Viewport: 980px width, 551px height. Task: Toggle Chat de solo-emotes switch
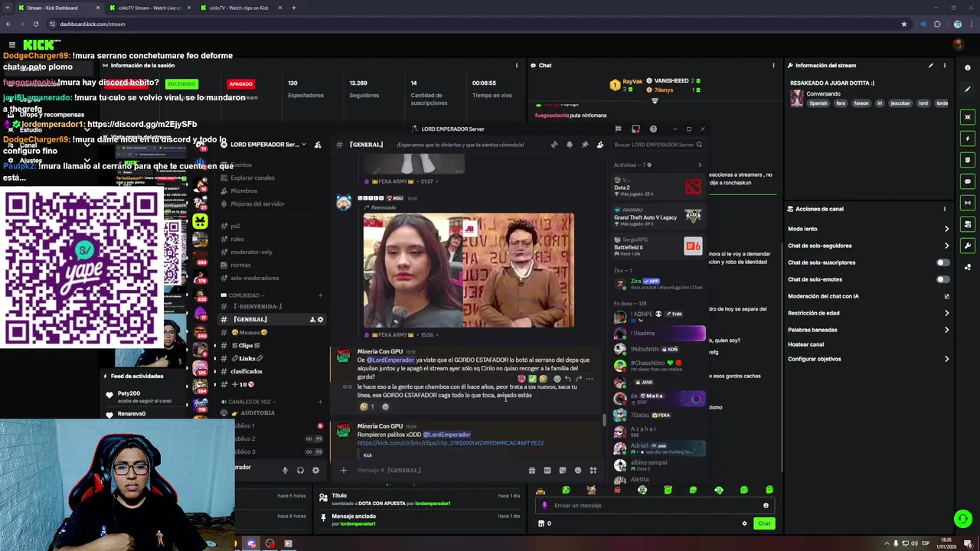942,279
